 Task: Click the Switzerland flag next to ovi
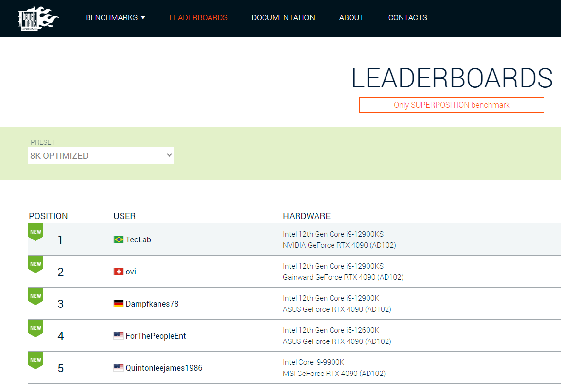tap(119, 272)
